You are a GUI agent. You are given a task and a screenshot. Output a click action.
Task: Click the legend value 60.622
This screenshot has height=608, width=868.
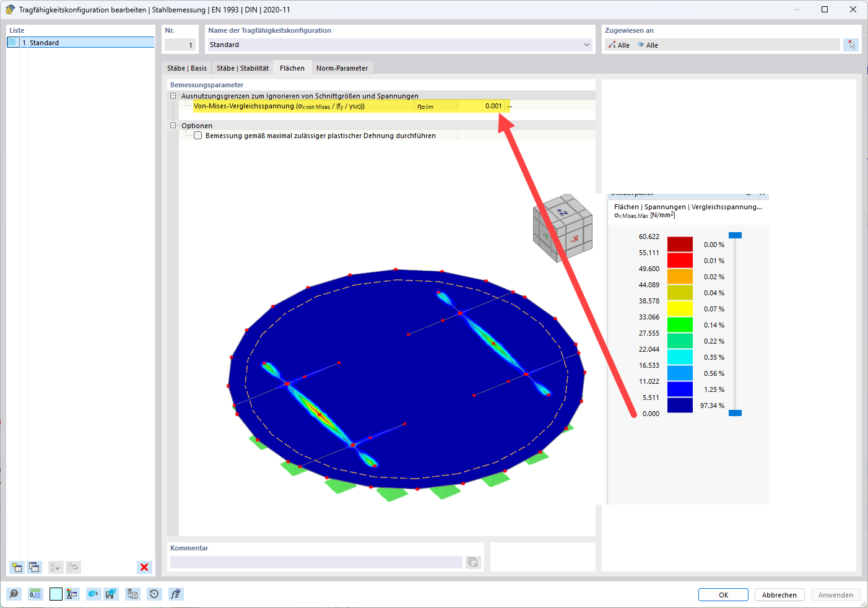pyautogui.click(x=649, y=237)
